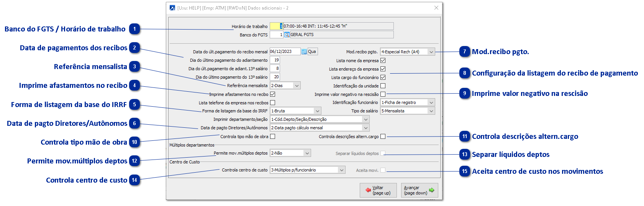Click numbered callout badge 1
This screenshot has width=644, height=206.
(x=134, y=29)
